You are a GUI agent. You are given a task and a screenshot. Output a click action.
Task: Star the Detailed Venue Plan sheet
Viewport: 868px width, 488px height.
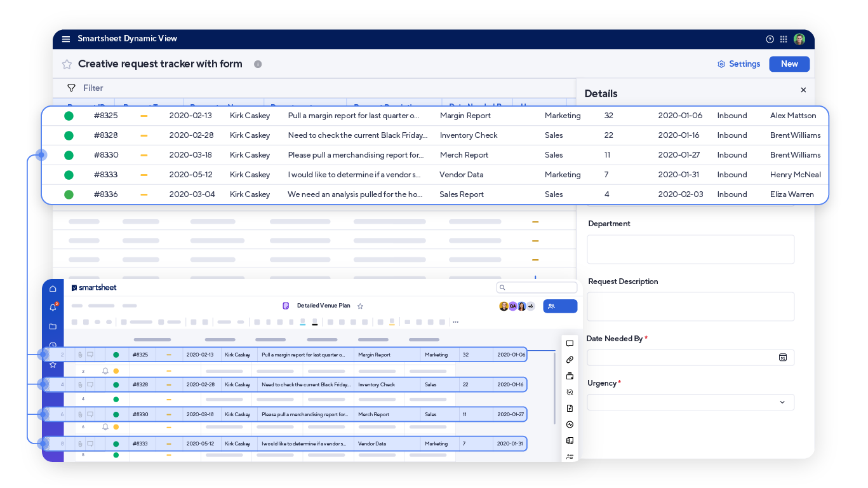(360, 306)
